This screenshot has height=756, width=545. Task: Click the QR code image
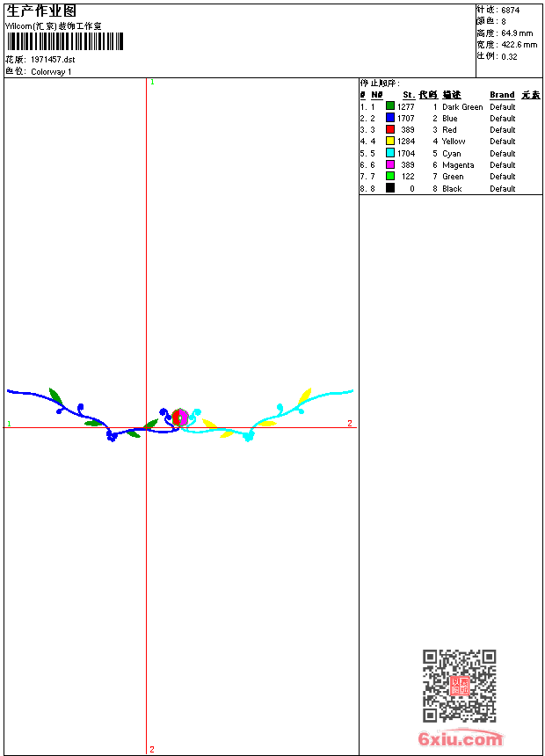pyautogui.click(x=460, y=686)
